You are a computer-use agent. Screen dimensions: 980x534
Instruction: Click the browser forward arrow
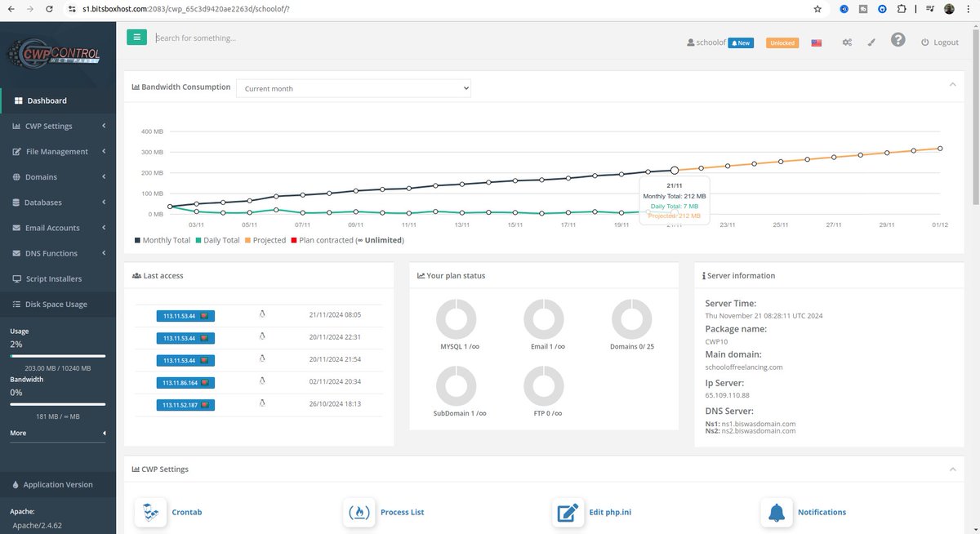tap(30, 9)
